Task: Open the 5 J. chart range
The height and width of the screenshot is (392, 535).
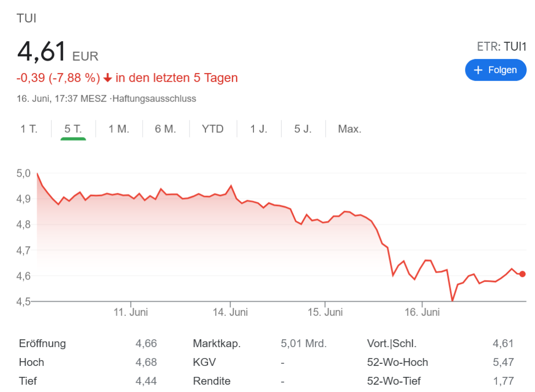Action: point(303,129)
